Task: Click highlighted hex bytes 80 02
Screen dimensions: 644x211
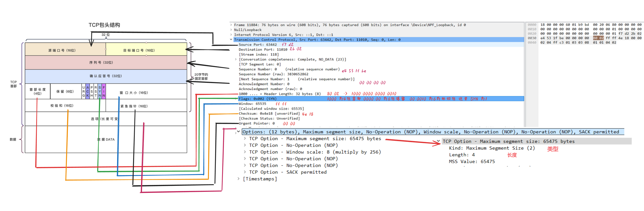Action: tap(598, 38)
